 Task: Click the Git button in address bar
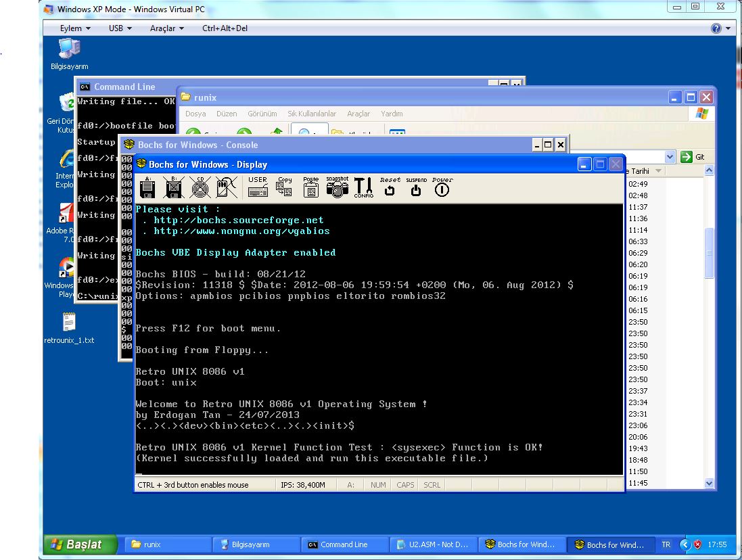(693, 157)
